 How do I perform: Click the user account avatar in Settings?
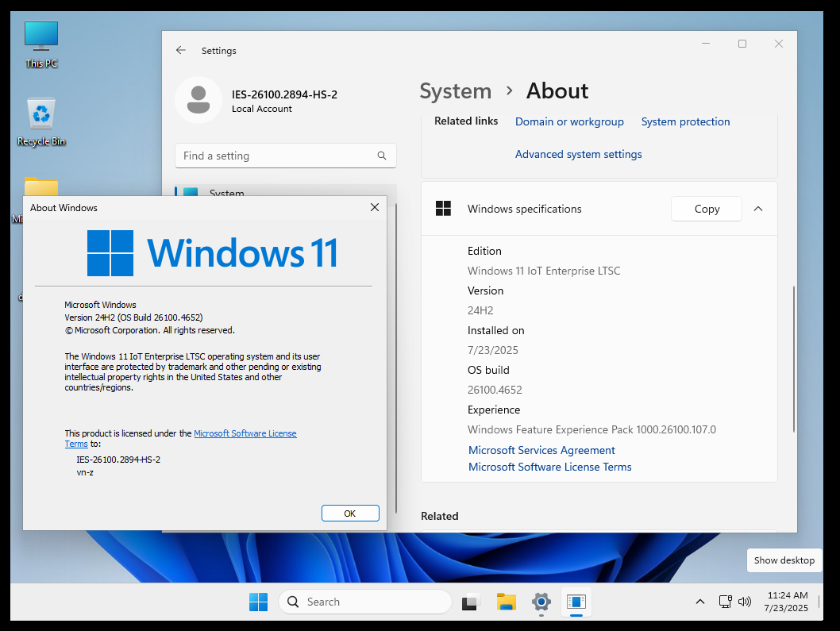tap(198, 100)
